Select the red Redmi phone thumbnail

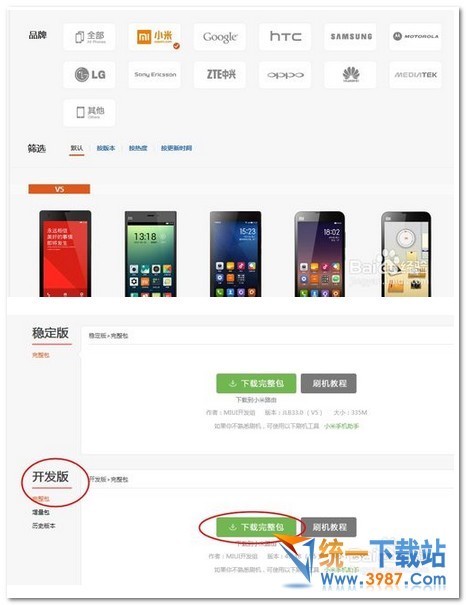point(65,253)
